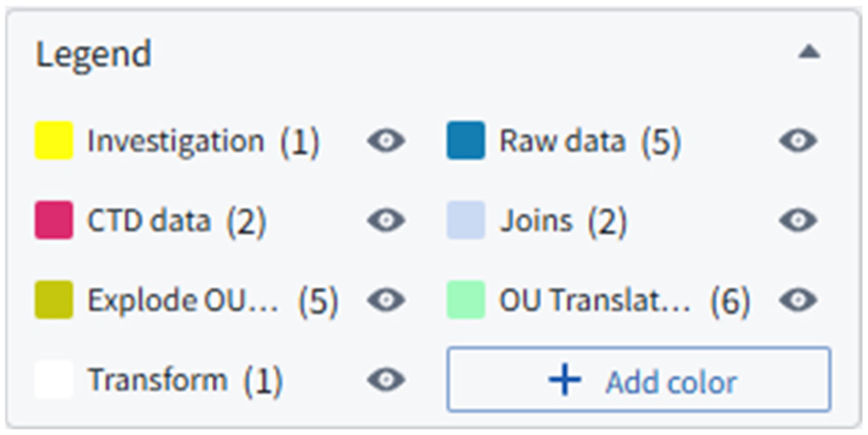Screen dimensions: 868x435
Task: Click the Legend panel title
Action: point(94,54)
